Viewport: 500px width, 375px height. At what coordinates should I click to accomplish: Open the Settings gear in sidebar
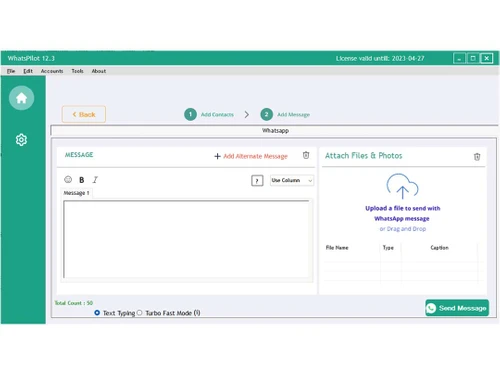click(21, 140)
